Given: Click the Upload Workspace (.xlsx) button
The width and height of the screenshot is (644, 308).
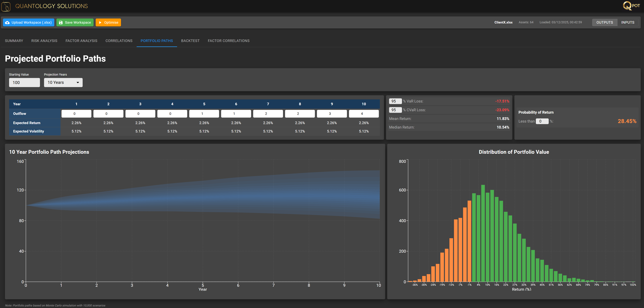Looking at the screenshot, I should (28, 22).
